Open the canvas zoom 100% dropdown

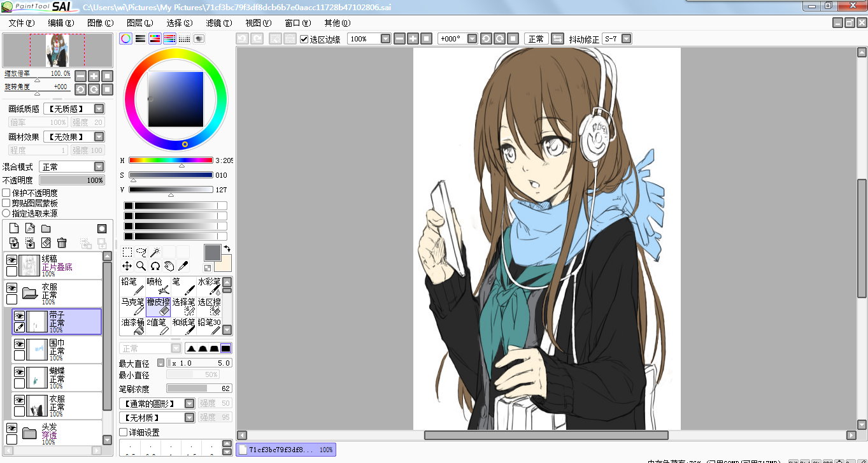pos(369,39)
